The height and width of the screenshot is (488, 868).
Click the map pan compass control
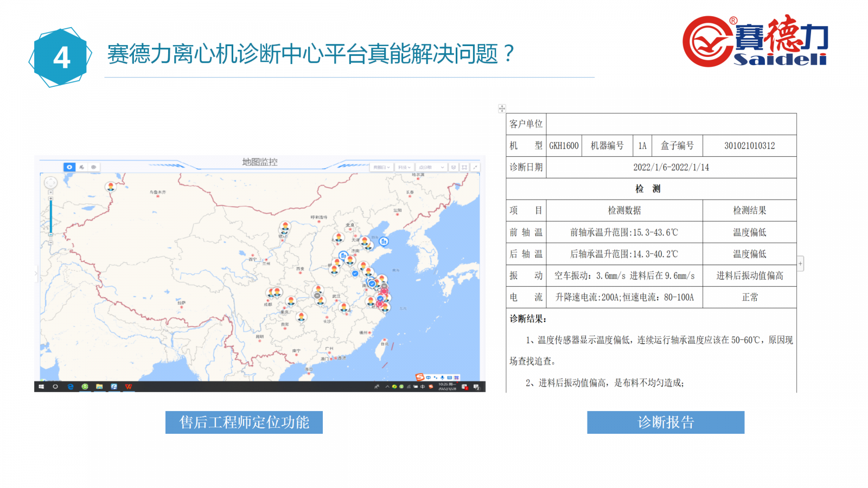[50, 183]
